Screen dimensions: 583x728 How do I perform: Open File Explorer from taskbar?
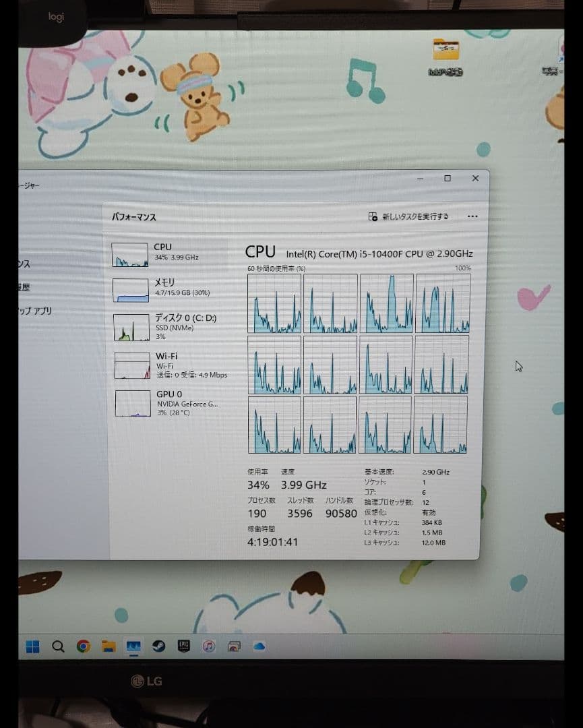pos(109,646)
